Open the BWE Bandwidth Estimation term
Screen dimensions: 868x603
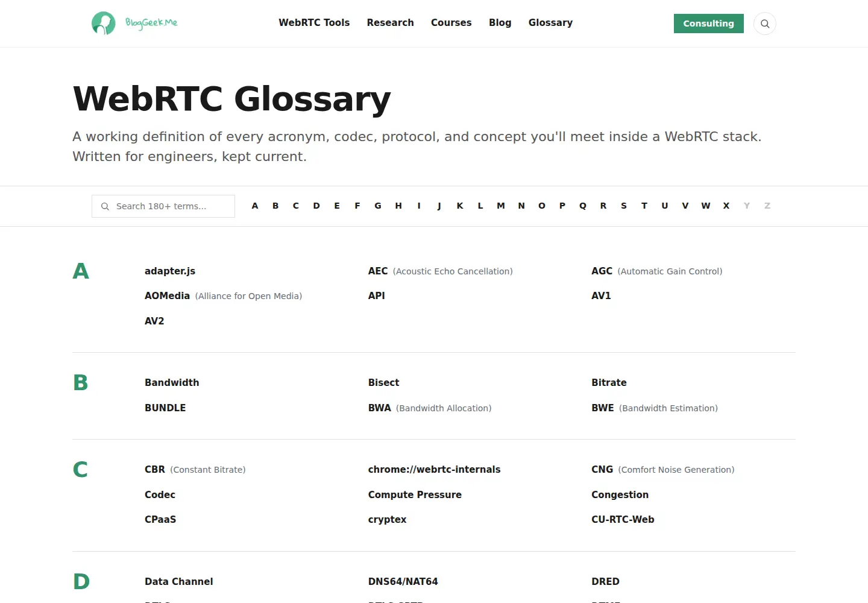(655, 408)
